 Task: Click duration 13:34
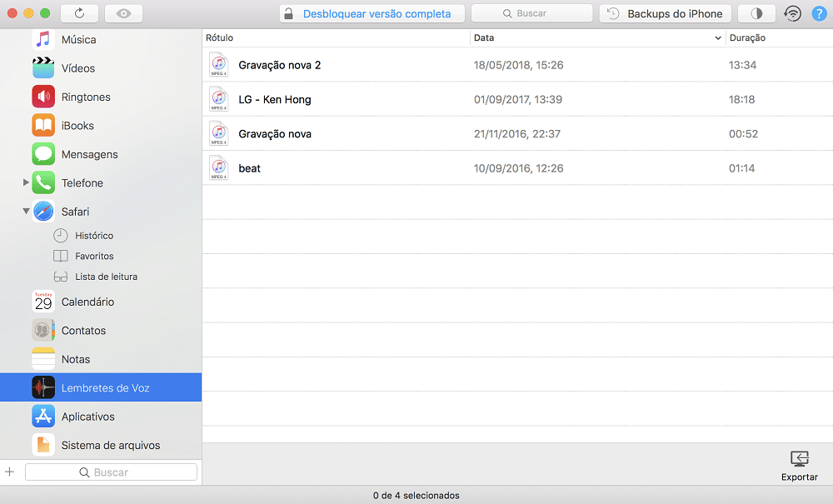click(742, 65)
